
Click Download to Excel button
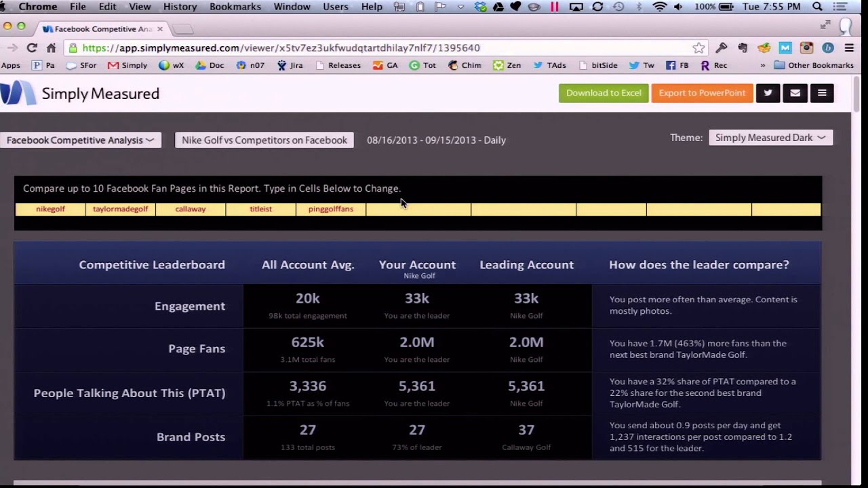tap(604, 93)
